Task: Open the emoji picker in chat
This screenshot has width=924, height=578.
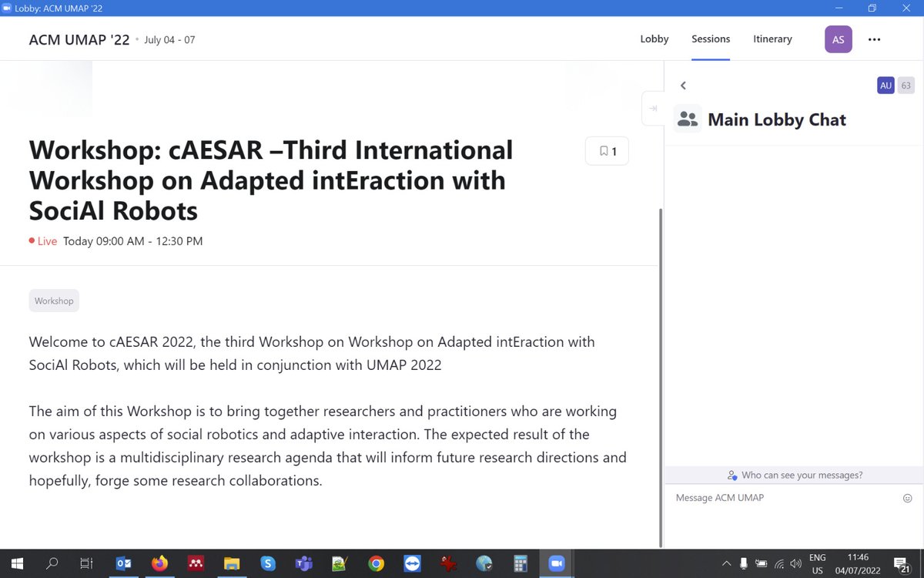Action: click(907, 498)
